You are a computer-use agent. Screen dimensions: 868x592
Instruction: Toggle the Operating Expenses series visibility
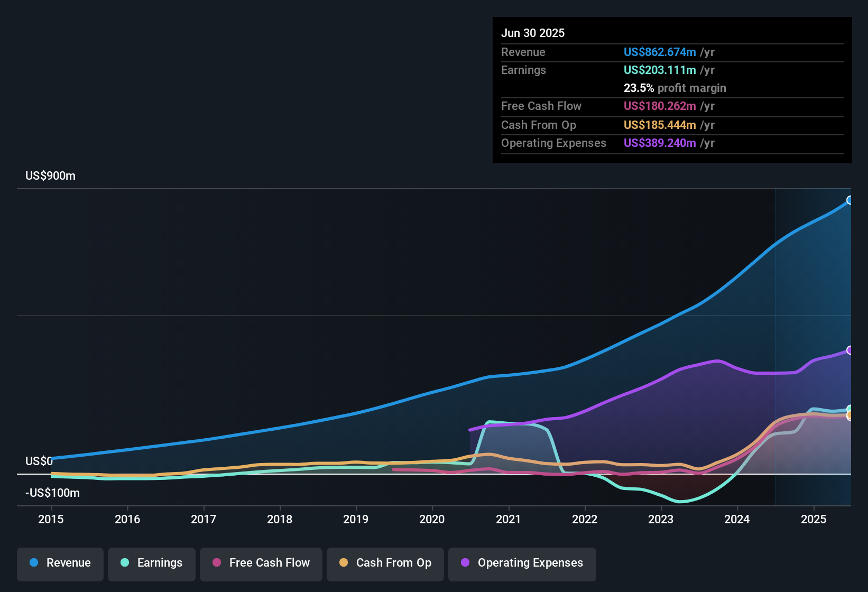pyautogui.click(x=522, y=563)
